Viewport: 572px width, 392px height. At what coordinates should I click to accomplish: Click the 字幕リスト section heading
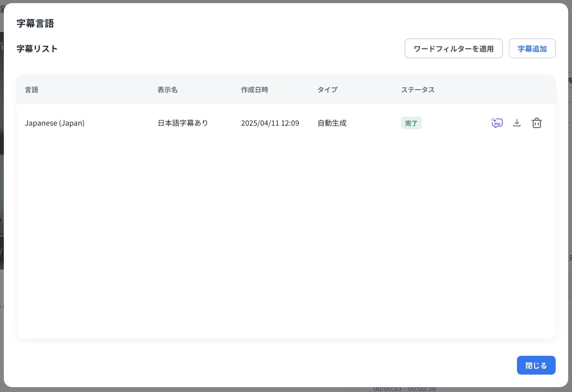click(x=37, y=49)
